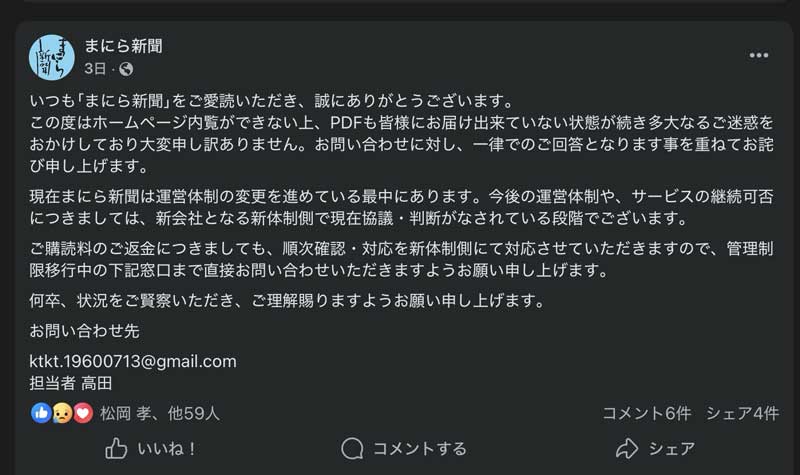Viewport: 800px width, 475px height.
Task: Open the まにら新聞 profile picture
Action: (52, 57)
